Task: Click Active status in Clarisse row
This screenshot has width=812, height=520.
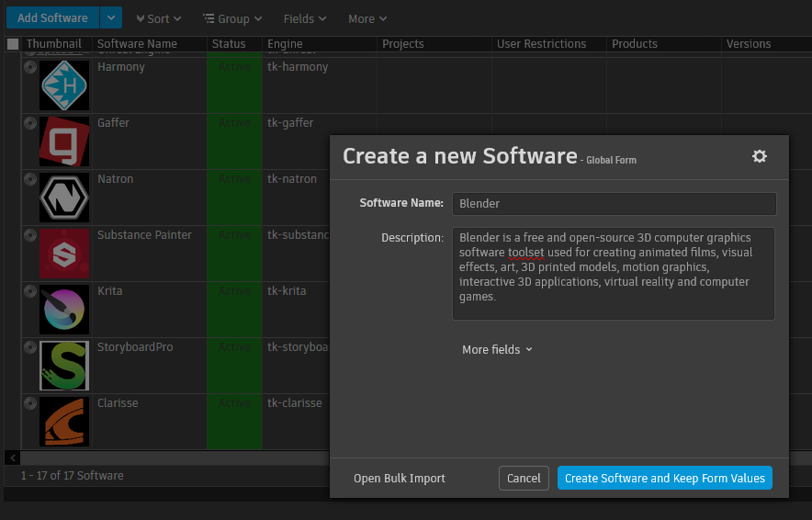Action: point(234,421)
